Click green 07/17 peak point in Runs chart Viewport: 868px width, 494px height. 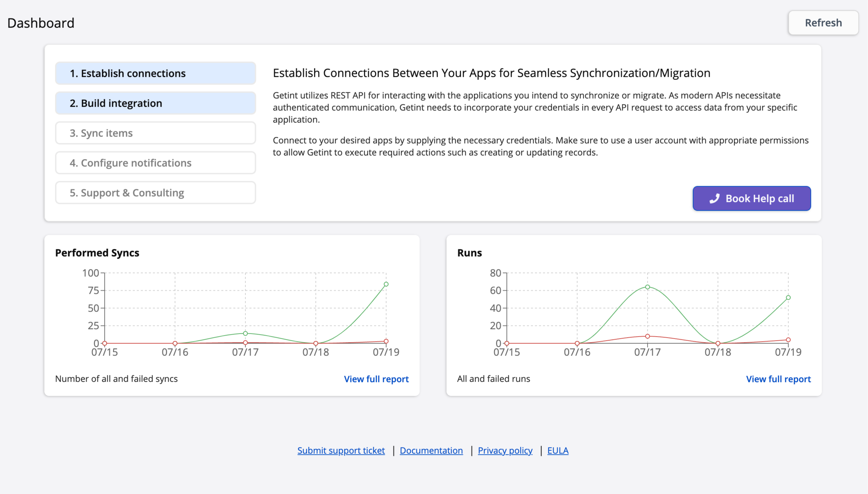[647, 287]
